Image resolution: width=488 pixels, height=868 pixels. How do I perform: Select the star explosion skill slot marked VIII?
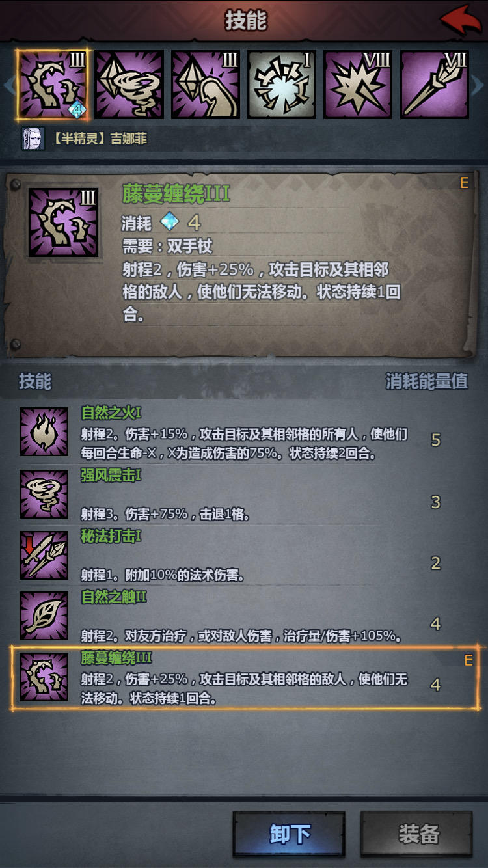pos(359,85)
